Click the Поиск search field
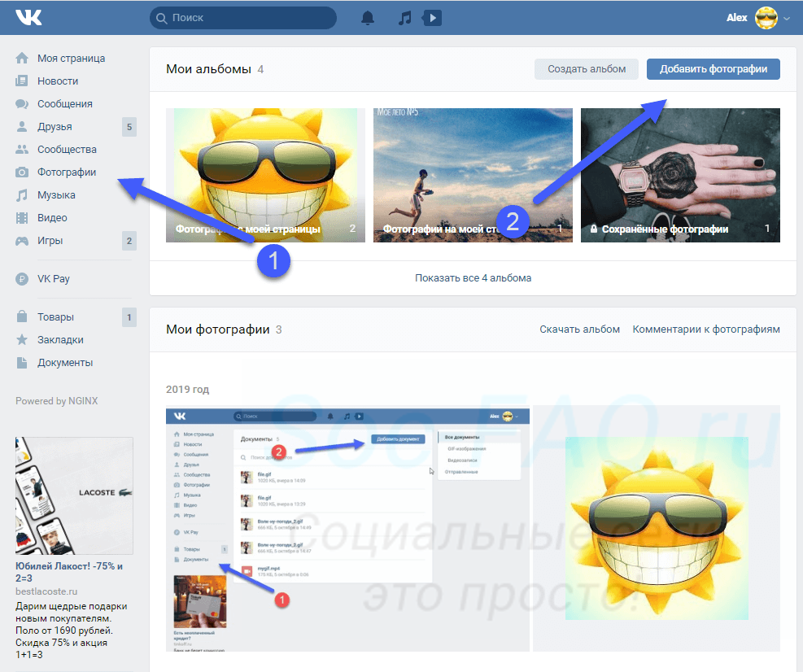This screenshot has width=803, height=672. 243,18
